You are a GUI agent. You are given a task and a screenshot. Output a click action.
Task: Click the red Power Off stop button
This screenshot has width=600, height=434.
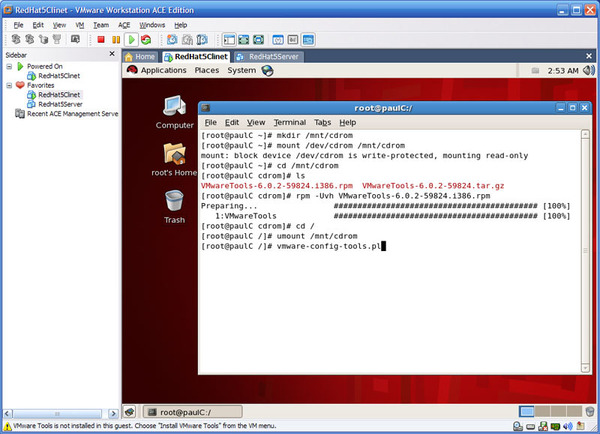tap(101, 39)
